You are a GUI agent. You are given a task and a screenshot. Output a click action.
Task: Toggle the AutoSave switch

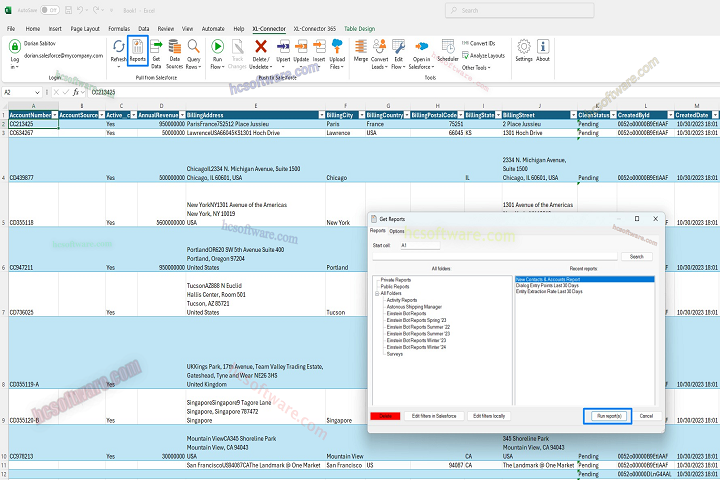pos(42,10)
